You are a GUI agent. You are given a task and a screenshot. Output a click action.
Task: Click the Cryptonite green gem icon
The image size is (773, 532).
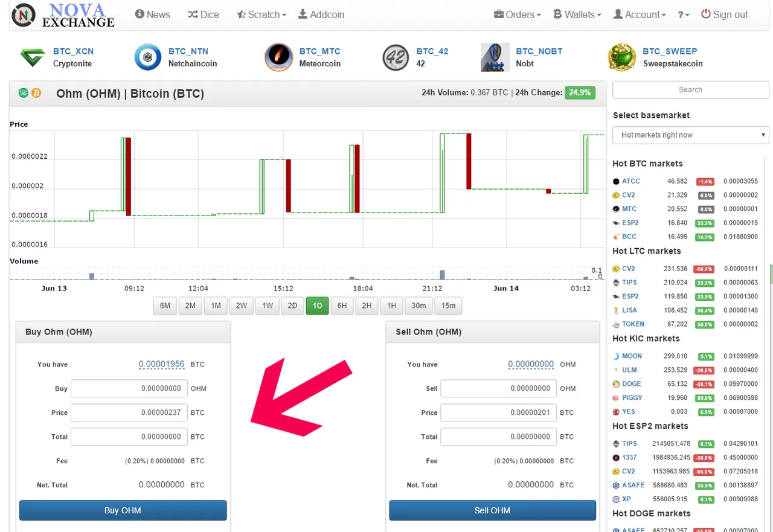(33, 57)
